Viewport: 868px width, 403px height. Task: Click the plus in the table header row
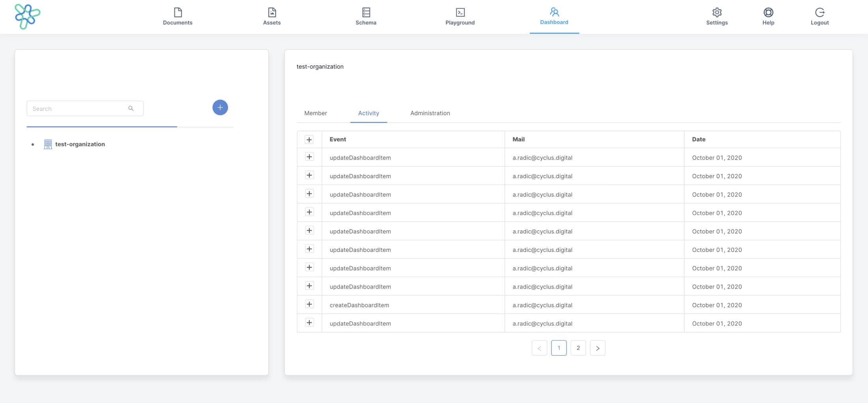click(309, 139)
